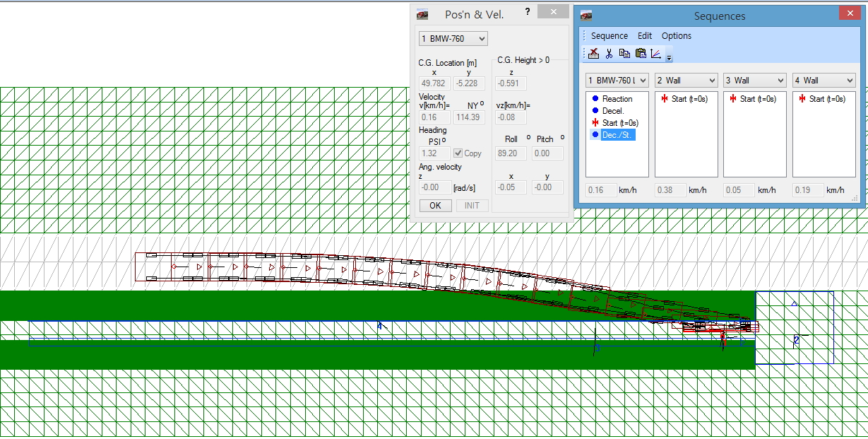
Task: Open the diagram graph icon
Action: (x=656, y=54)
